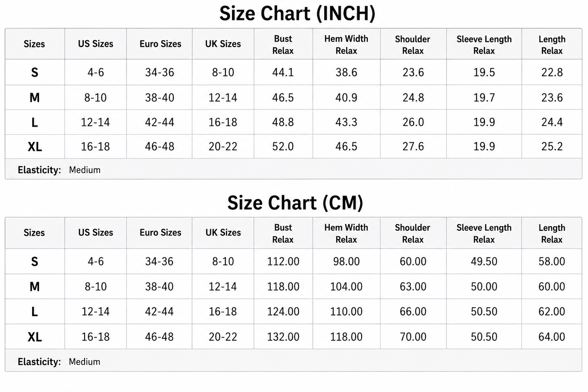Select the UK size 16-18 in inch chart
The width and height of the screenshot is (588, 392).
pos(223,122)
